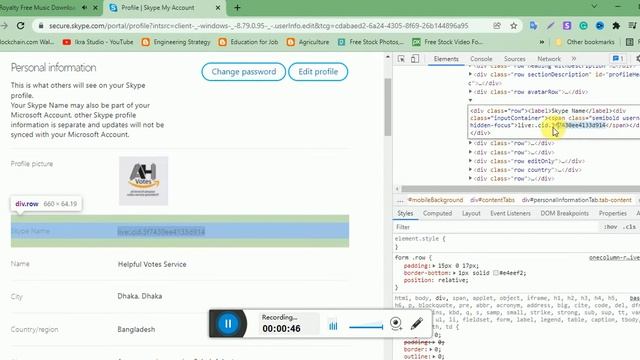The width and height of the screenshot is (640, 360).
Task: Click the AH Votes profile picture
Action: [x=143, y=180]
